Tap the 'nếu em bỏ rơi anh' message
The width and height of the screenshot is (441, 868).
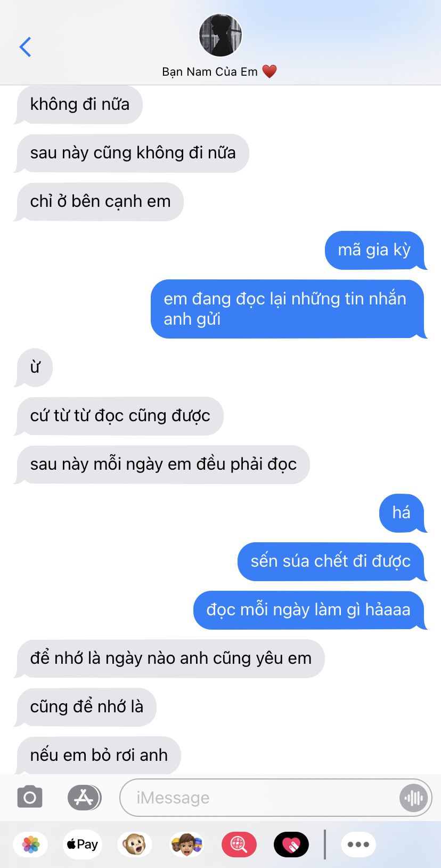coord(98,756)
